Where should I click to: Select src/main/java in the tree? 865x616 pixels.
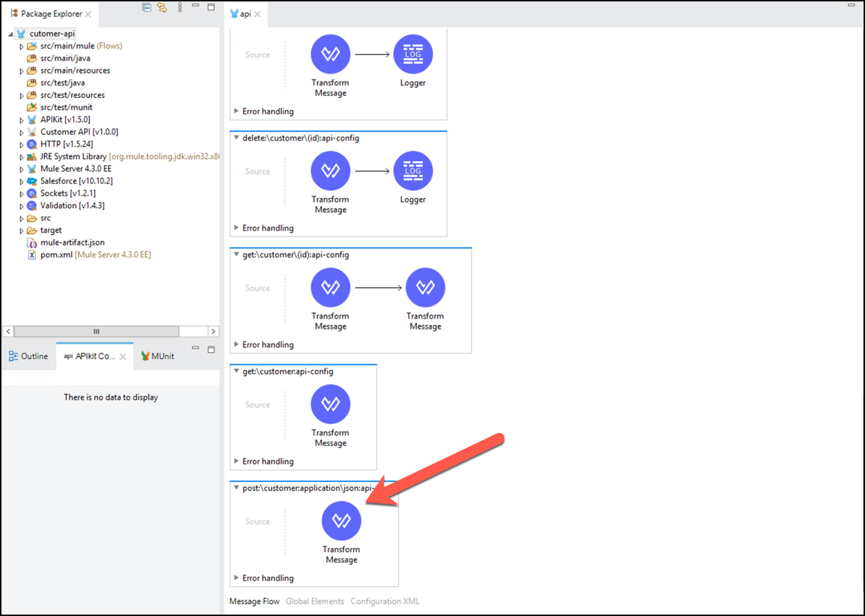(x=65, y=58)
